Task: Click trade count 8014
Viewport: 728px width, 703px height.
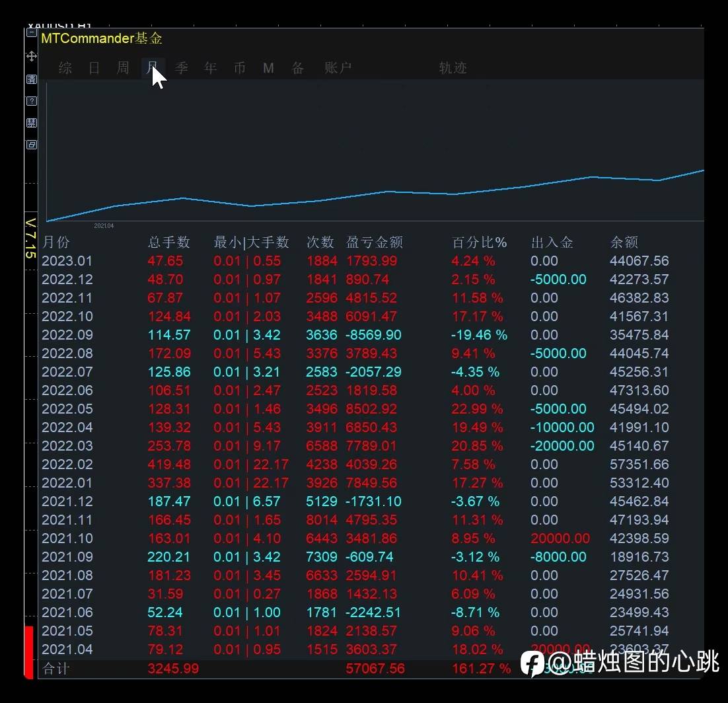Action: (321, 520)
